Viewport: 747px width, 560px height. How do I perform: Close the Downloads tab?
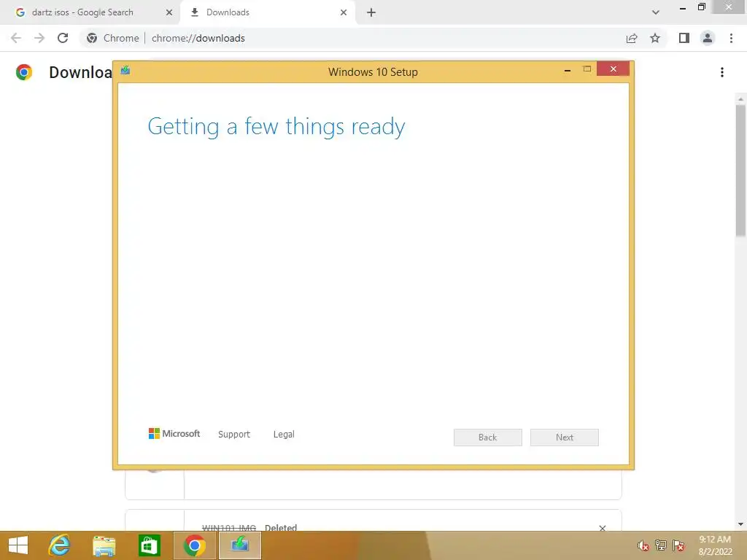pyautogui.click(x=344, y=12)
